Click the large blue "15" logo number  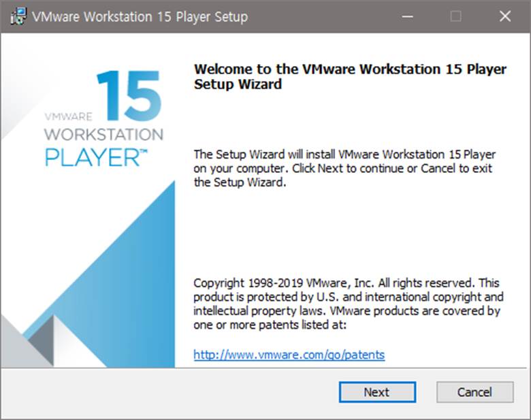click(x=128, y=96)
